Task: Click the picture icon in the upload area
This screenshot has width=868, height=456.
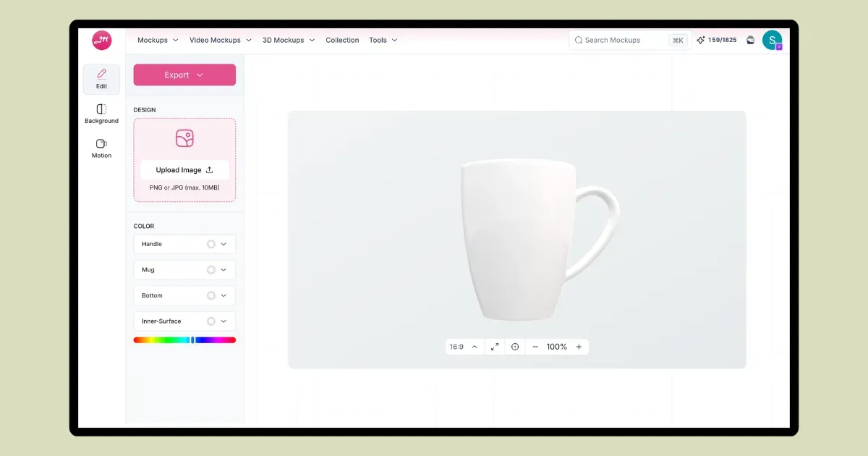Action: 184,138
